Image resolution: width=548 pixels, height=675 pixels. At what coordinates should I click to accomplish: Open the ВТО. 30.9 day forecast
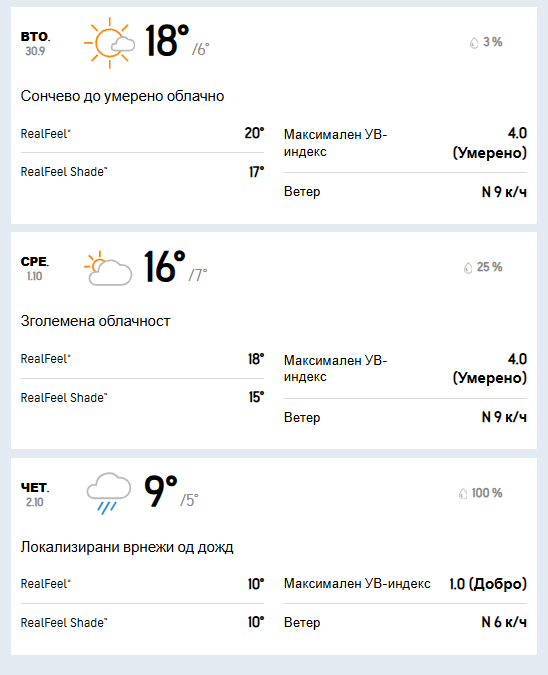pyautogui.click(x=35, y=43)
